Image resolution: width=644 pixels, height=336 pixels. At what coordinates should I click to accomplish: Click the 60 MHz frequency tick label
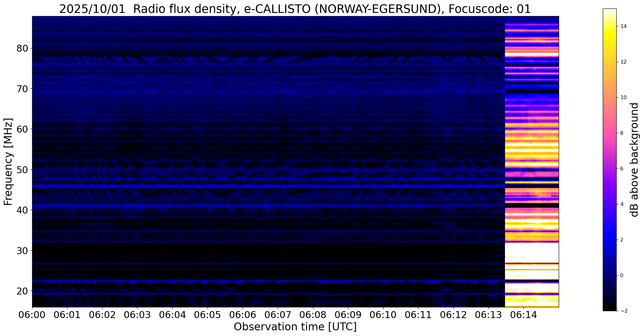tap(23, 129)
